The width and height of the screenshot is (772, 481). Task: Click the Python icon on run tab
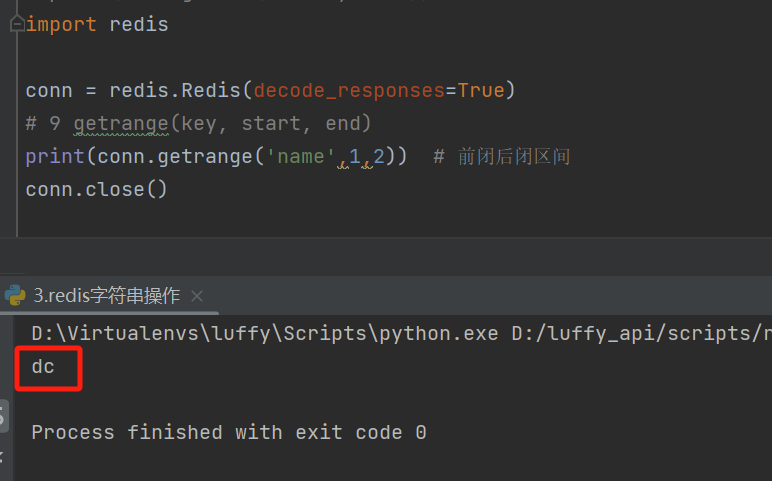(15, 295)
